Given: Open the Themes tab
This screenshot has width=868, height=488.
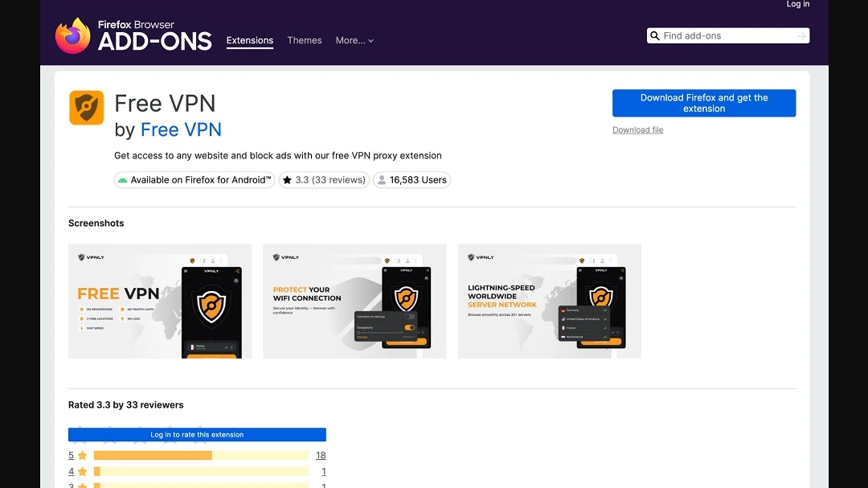Looking at the screenshot, I should (x=304, y=40).
